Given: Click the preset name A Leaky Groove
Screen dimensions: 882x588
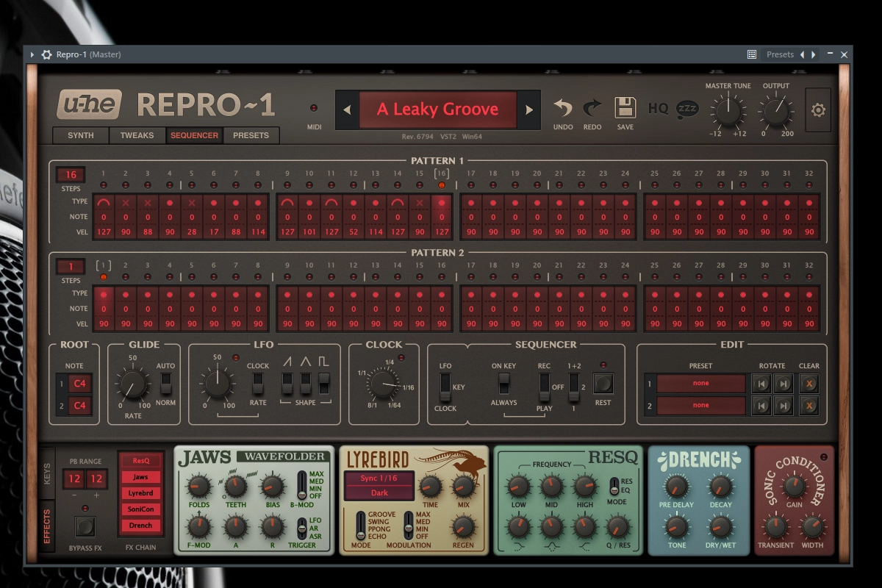Looking at the screenshot, I should (x=437, y=110).
